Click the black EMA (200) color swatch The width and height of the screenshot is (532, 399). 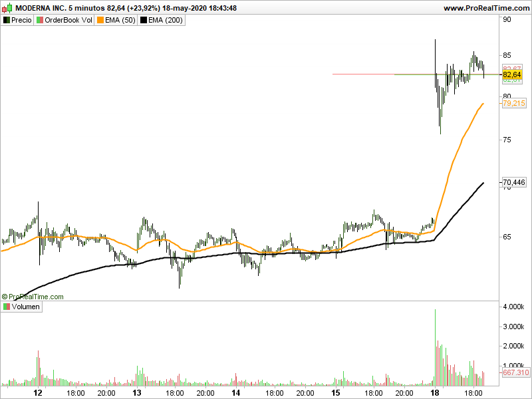[x=144, y=21]
